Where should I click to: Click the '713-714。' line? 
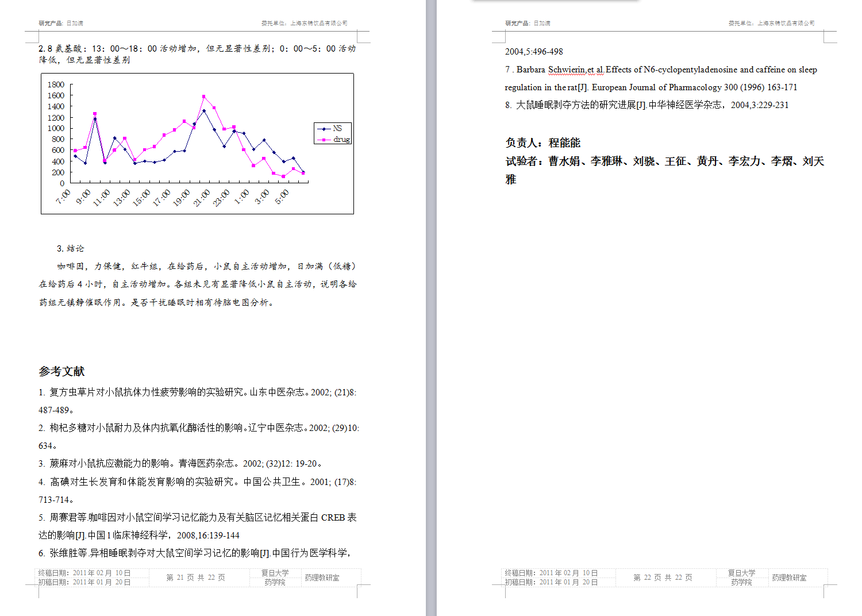click(x=56, y=499)
